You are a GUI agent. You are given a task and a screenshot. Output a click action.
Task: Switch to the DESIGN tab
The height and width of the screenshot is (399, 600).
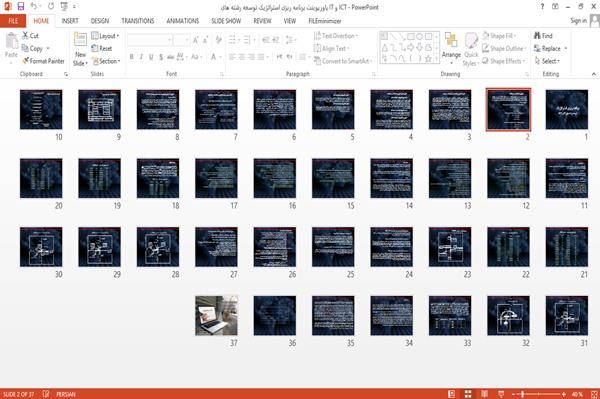(x=99, y=21)
